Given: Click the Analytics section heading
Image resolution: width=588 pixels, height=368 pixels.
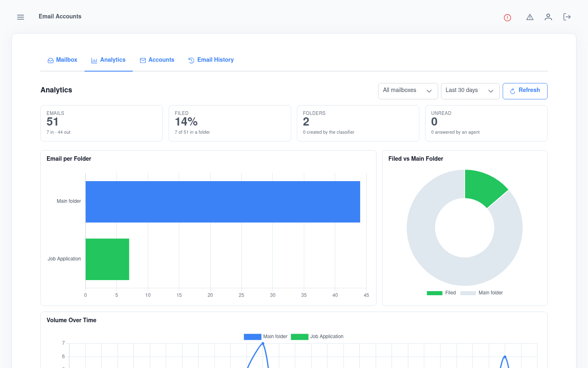Looking at the screenshot, I should click(x=56, y=90).
